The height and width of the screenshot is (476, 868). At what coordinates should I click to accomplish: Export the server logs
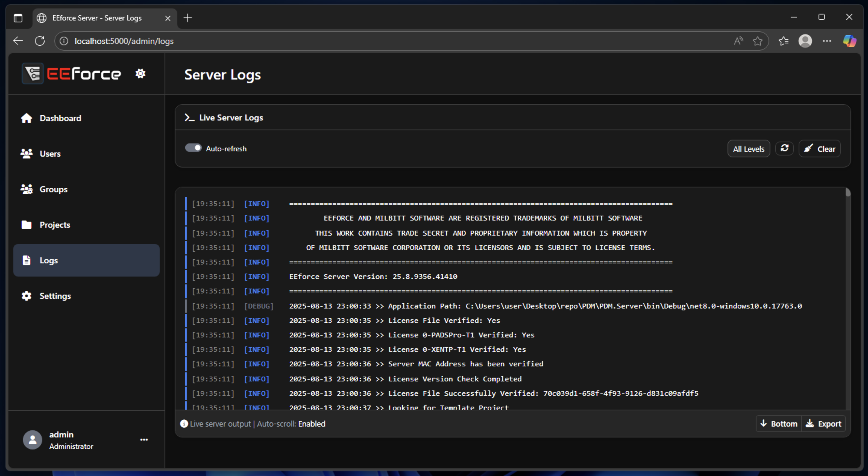point(823,424)
